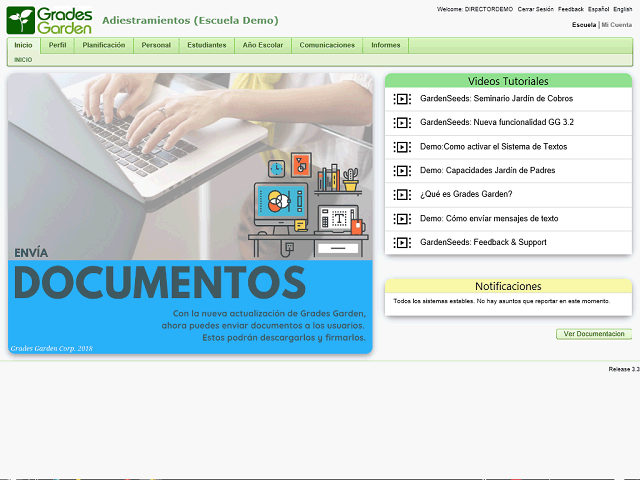Click video icon beside enviar mensajes de texto
640x480 pixels.
(402, 219)
